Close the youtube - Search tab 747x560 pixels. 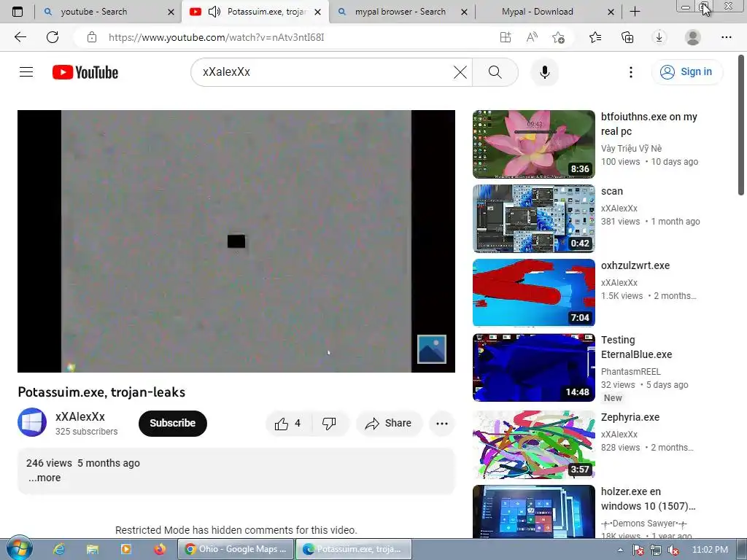click(171, 12)
